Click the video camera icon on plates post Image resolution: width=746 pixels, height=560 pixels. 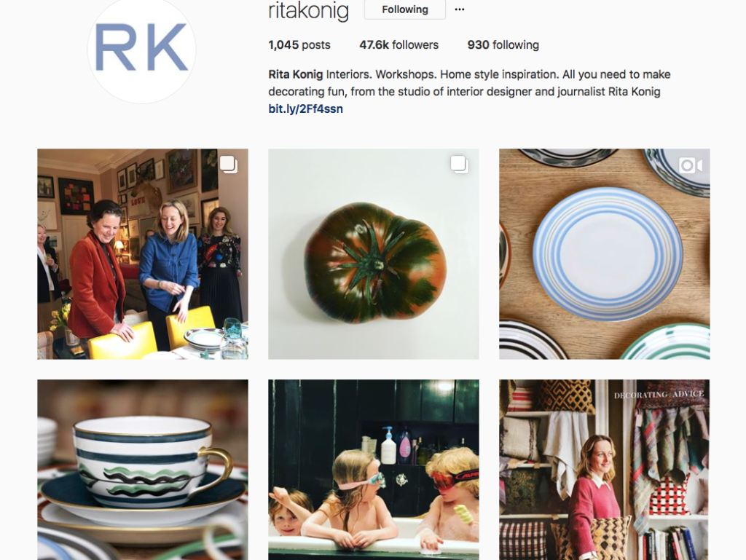pyautogui.click(x=691, y=165)
